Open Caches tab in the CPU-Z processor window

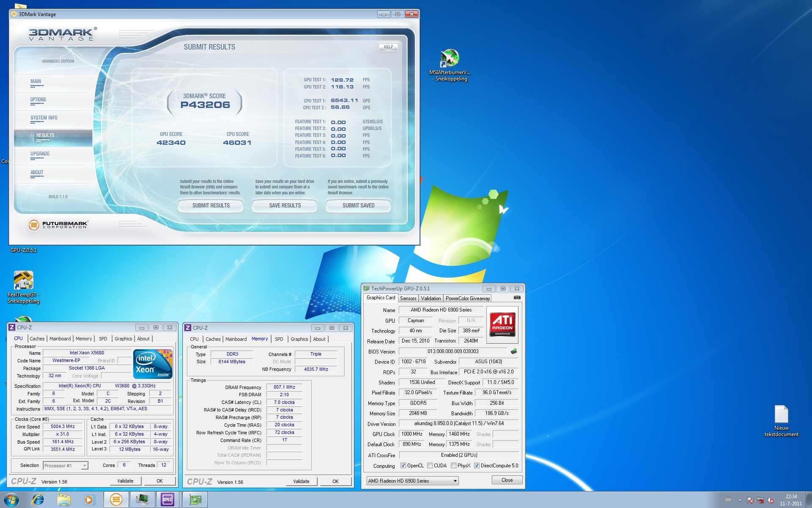37,339
